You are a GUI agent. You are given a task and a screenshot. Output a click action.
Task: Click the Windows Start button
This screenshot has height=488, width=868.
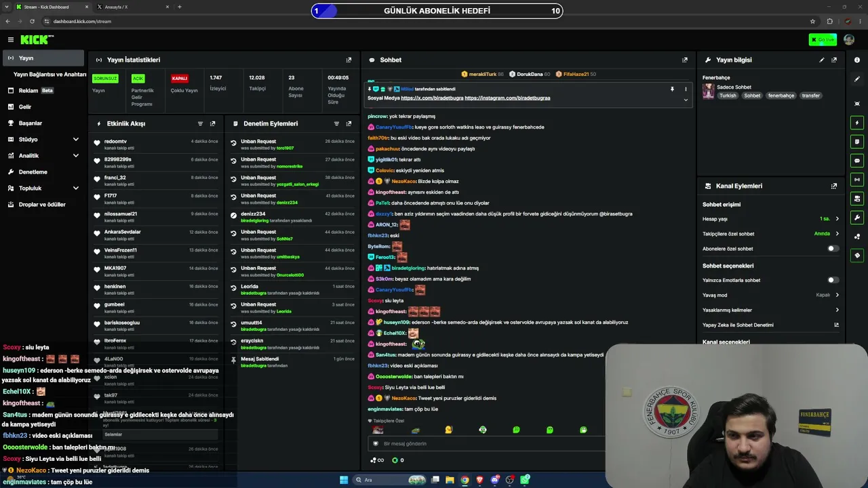tap(344, 480)
